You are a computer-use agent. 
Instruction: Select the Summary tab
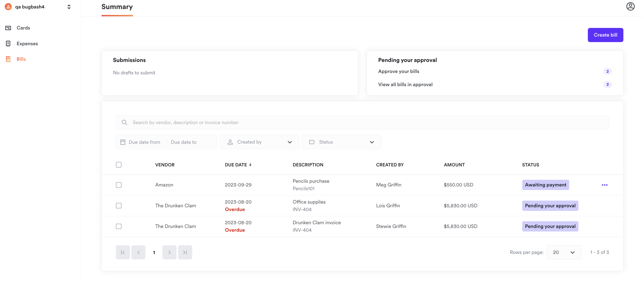pos(117,7)
